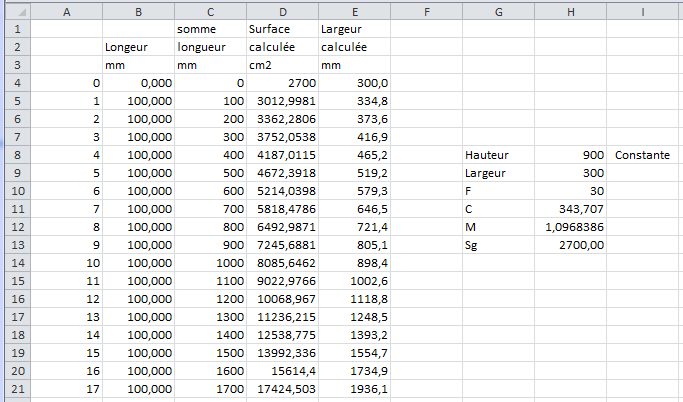The height and width of the screenshot is (402, 683).
Task: Select cell with value 1,0968386
Action: pos(571,227)
